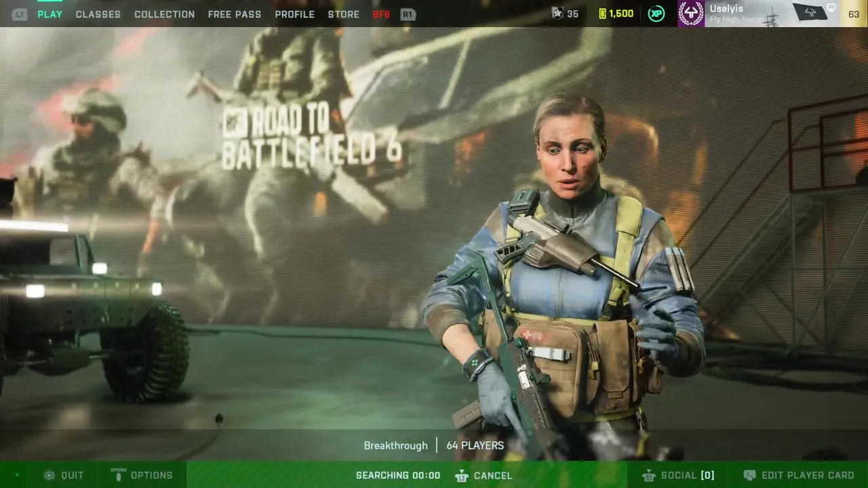868x488 pixels.
Task: Open the XP boost circle icon
Action: (x=656, y=14)
